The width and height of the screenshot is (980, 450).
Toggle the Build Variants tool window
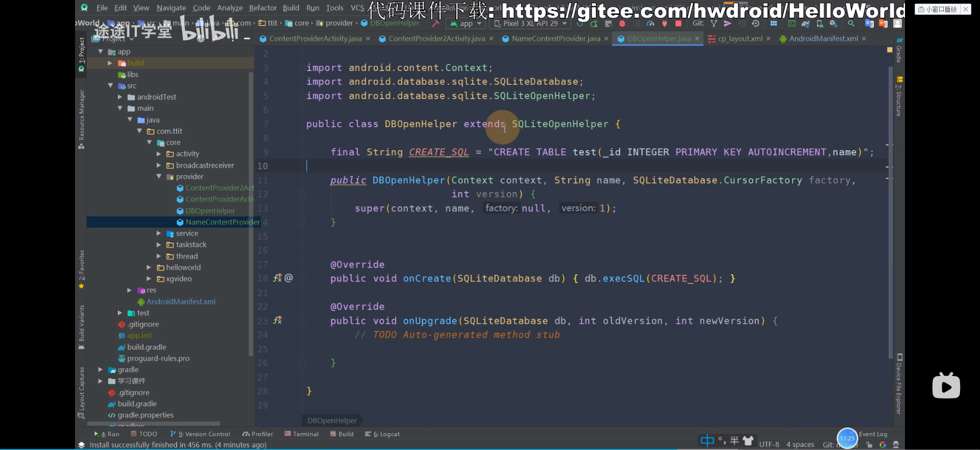click(81, 327)
